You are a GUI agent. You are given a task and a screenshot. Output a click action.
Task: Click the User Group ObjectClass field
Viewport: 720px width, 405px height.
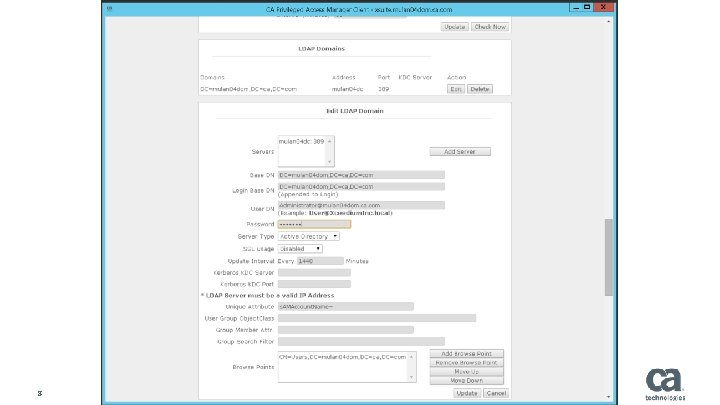377,318
